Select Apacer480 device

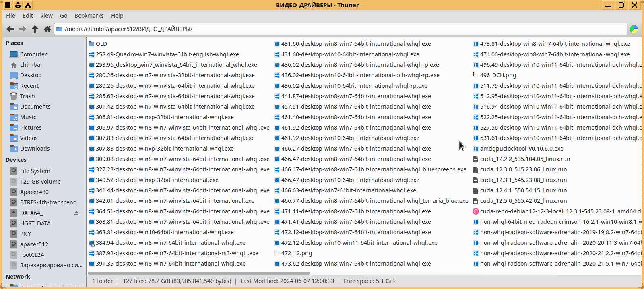34,192
